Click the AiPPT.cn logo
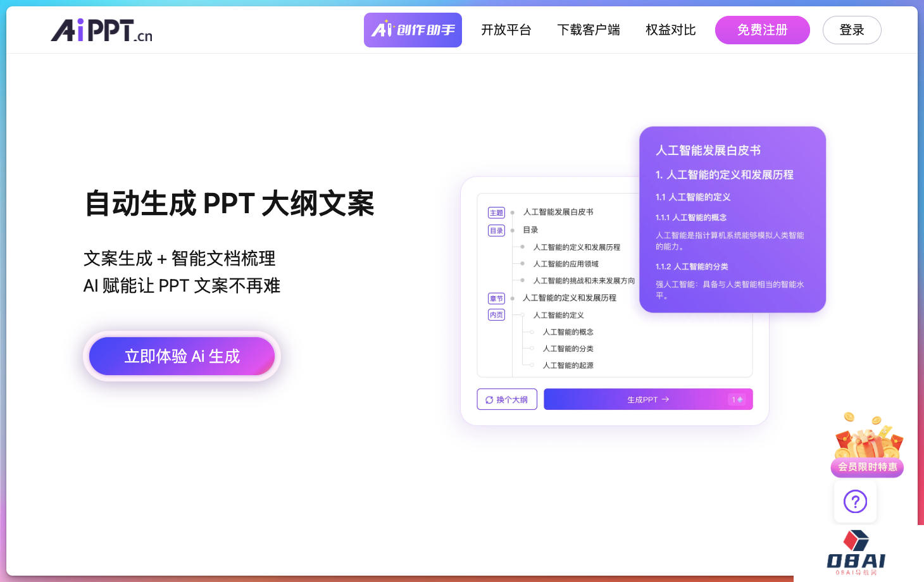The height and width of the screenshot is (582, 924). 102,30
